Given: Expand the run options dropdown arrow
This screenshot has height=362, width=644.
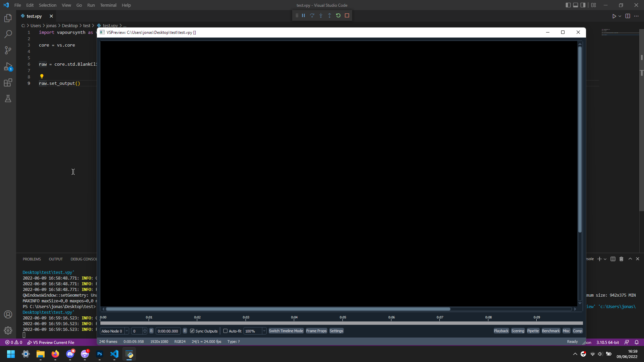Looking at the screenshot, I should (620, 16).
